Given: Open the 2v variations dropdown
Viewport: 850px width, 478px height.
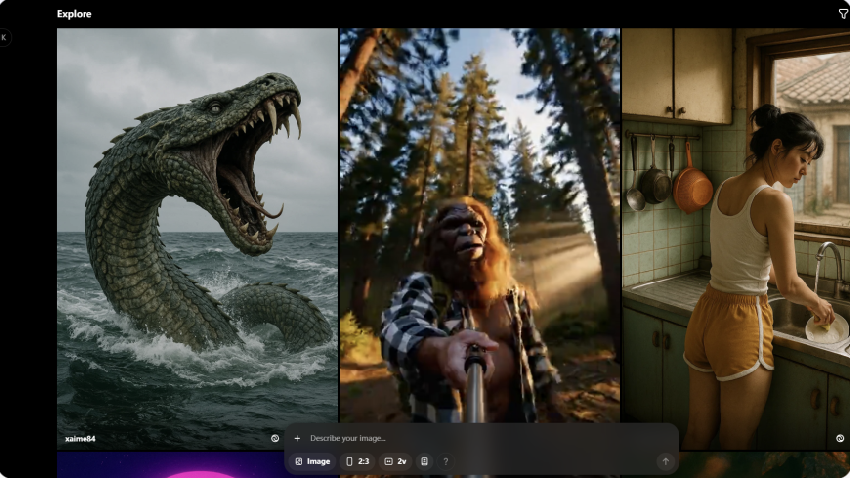Looking at the screenshot, I should [396, 462].
